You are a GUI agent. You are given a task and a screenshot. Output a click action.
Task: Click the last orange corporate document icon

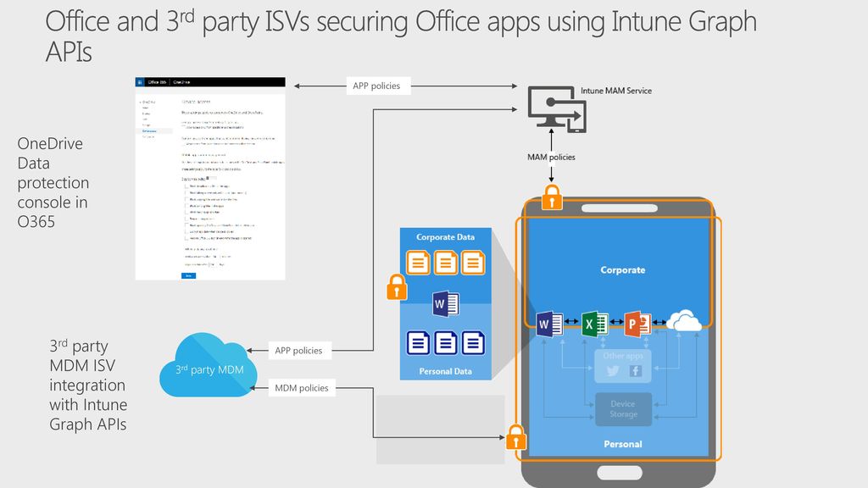(473, 263)
